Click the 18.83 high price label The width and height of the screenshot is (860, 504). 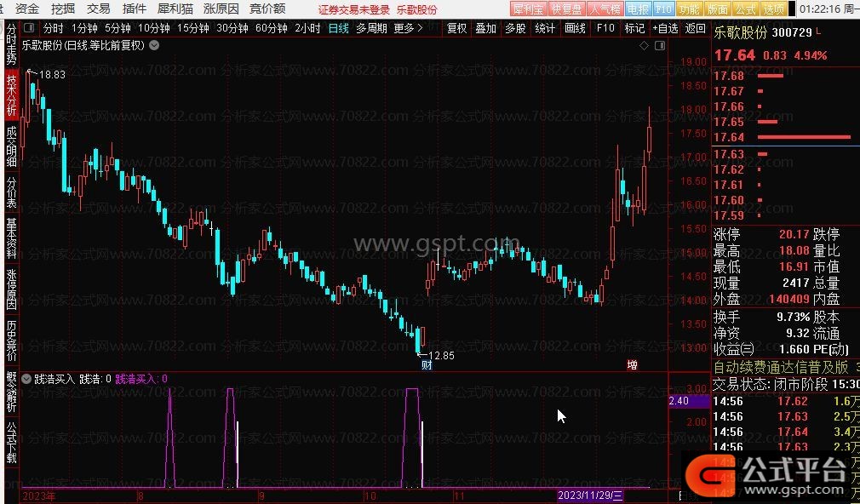[53, 75]
